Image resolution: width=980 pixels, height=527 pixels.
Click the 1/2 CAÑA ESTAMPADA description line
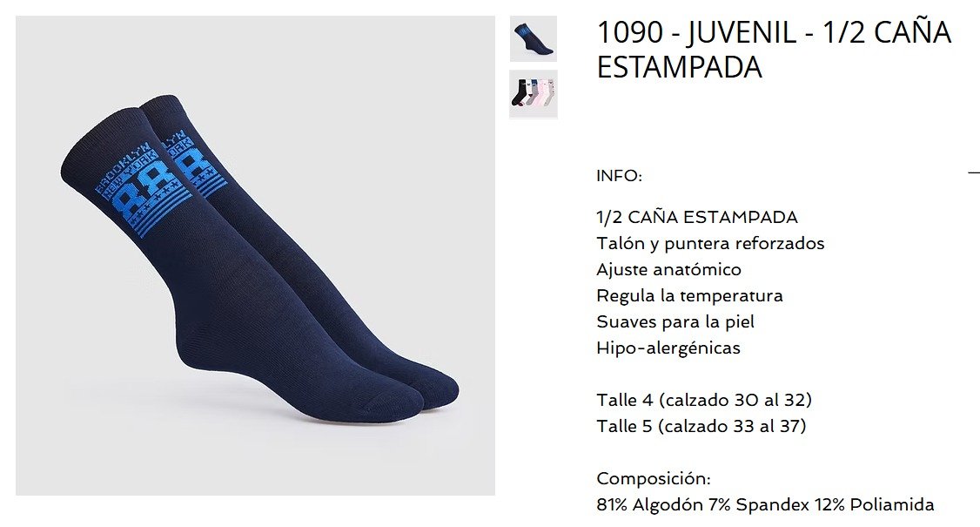click(x=697, y=217)
